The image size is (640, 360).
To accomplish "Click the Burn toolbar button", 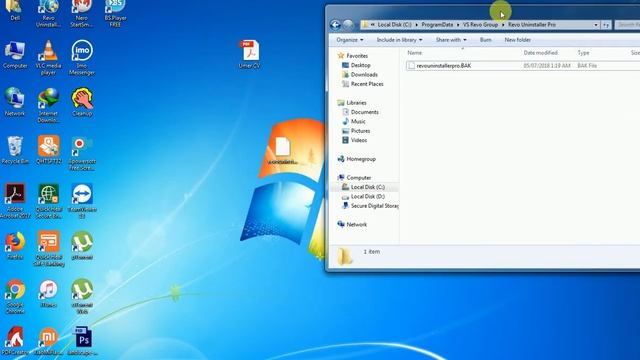I will point(485,40).
